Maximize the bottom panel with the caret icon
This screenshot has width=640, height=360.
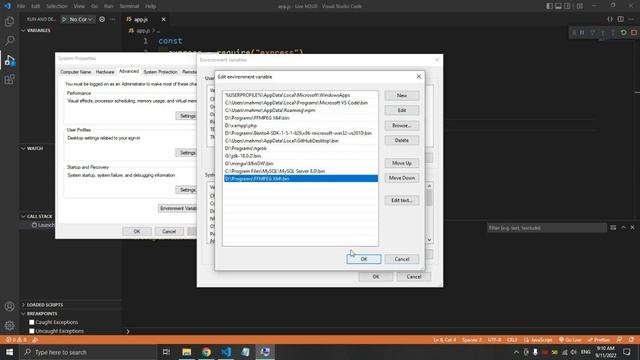[623, 227]
